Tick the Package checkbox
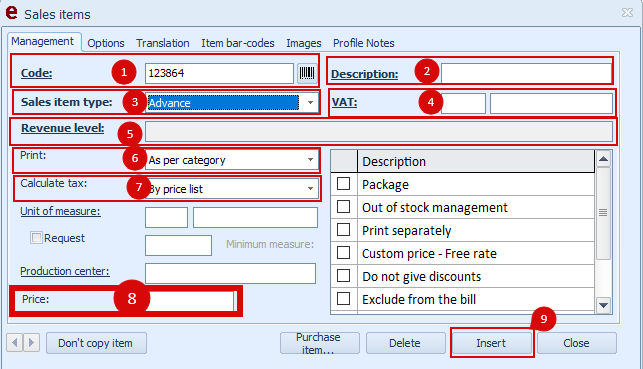 tap(343, 183)
